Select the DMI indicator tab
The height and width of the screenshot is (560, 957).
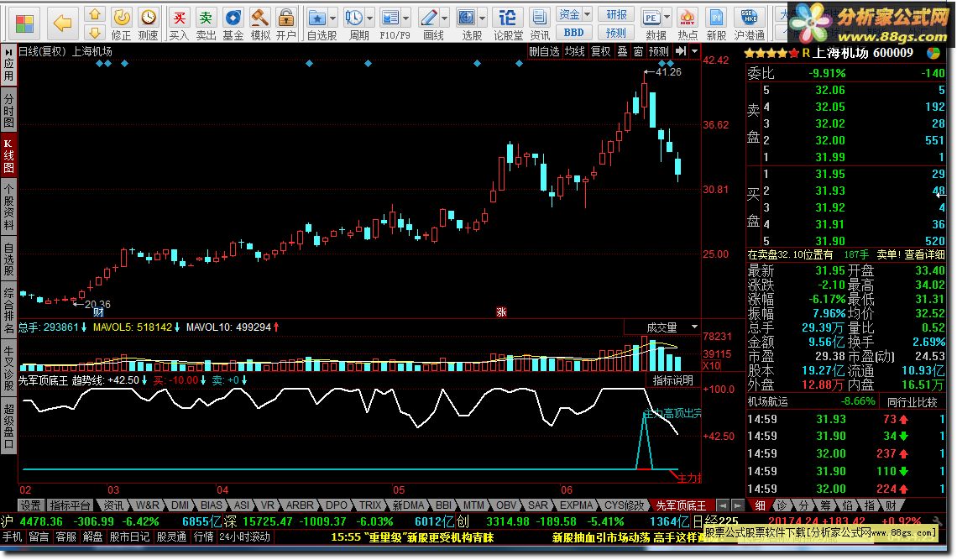(x=180, y=505)
